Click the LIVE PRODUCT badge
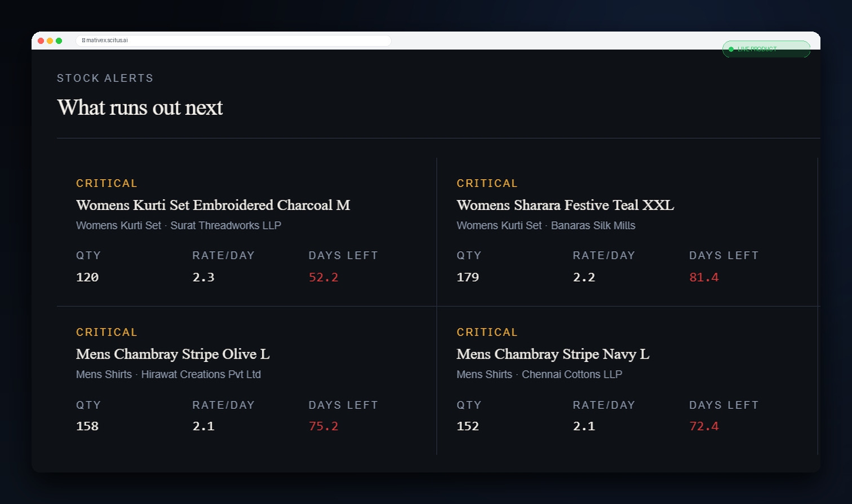 coord(766,49)
